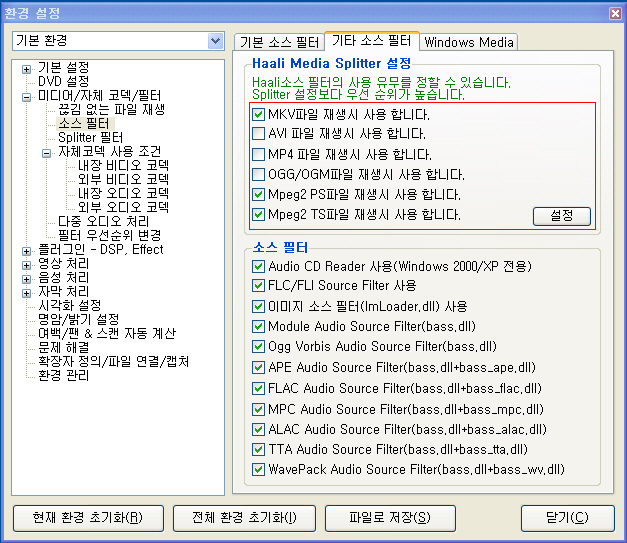Screen dimensions: 627x543
Task: Check OGG/OGM파일 재생시 사용 option
Action: 258,174
